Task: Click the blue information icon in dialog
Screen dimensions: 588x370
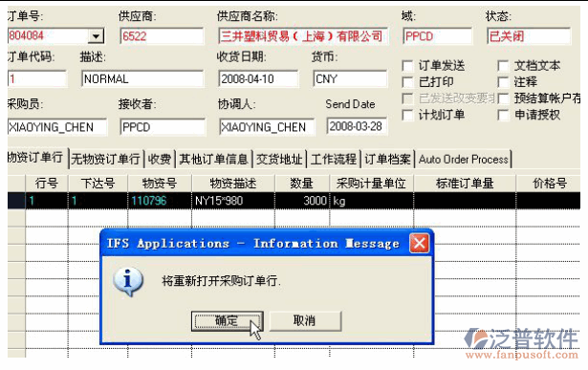Action: point(128,281)
